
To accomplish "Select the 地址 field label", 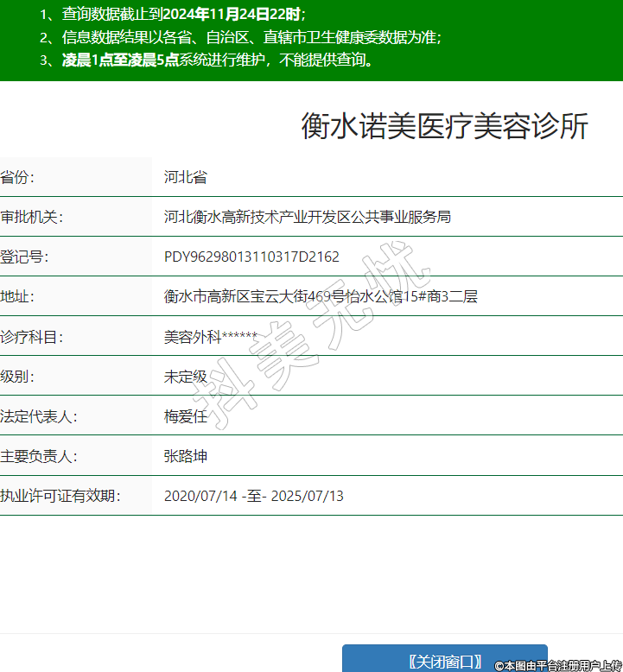I will point(18,296).
